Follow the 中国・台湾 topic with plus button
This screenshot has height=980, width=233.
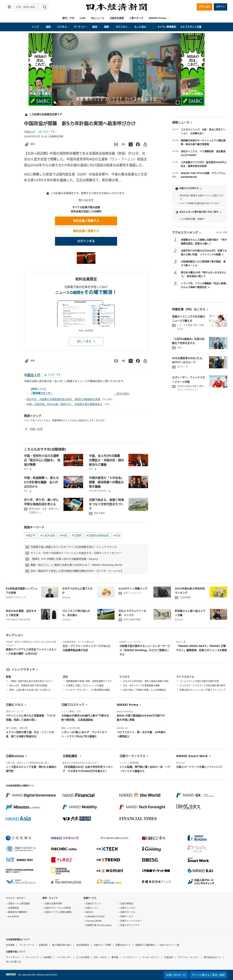tap(26, 429)
